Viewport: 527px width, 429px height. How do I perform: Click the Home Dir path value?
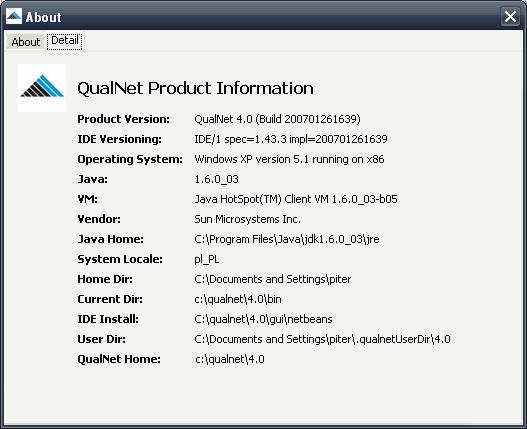pyautogui.click(x=273, y=279)
